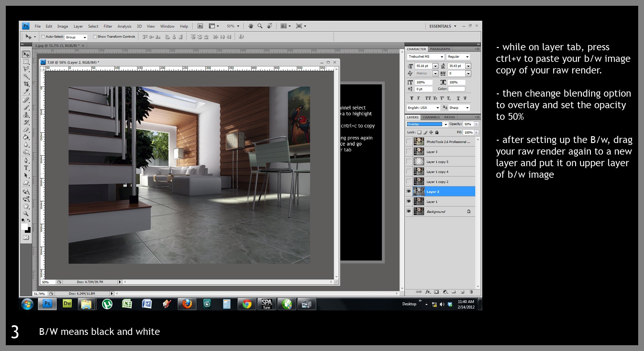Select the Crop tool
The width and height of the screenshot is (644, 351).
point(26,84)
